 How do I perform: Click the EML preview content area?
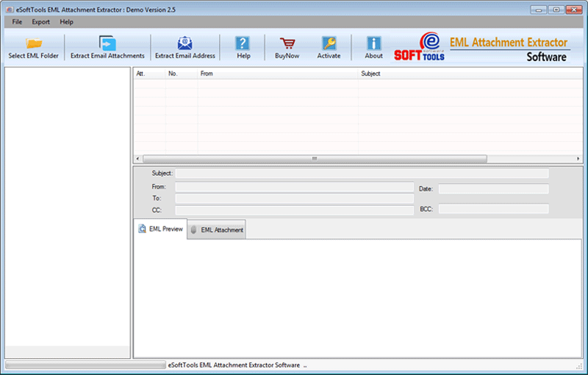click(x=358, y=298)
